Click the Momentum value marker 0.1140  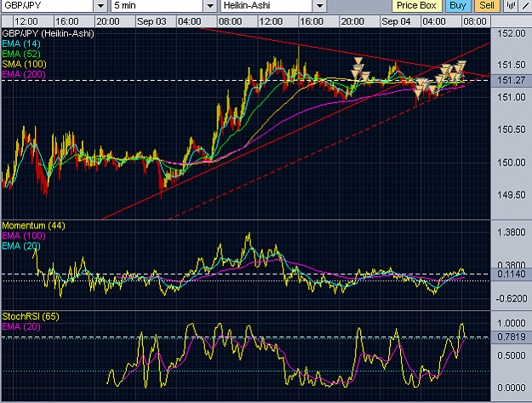coord(511,274)
